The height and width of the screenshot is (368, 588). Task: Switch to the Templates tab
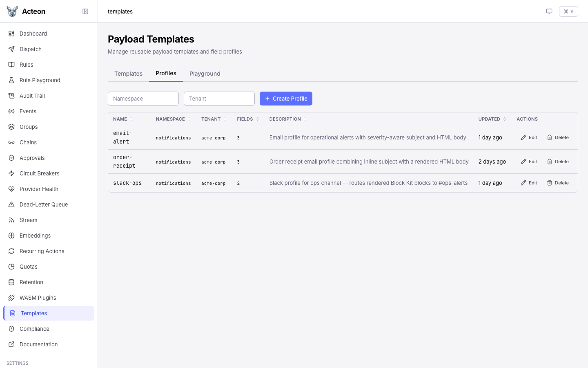point(128,74)
